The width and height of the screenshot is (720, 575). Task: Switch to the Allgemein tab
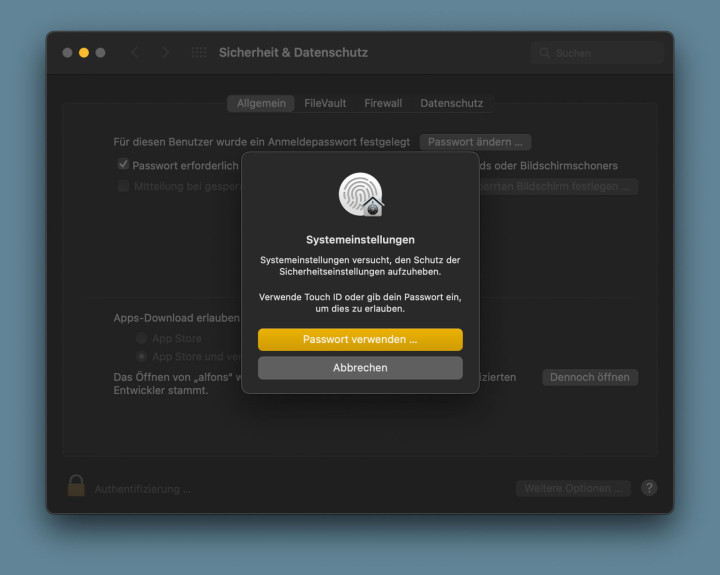pos(261,103)
